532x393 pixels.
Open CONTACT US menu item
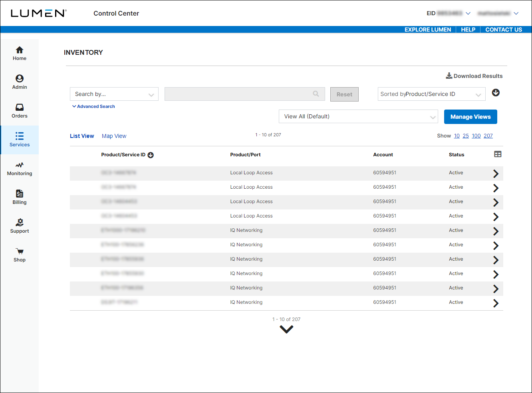coord(504,30)
